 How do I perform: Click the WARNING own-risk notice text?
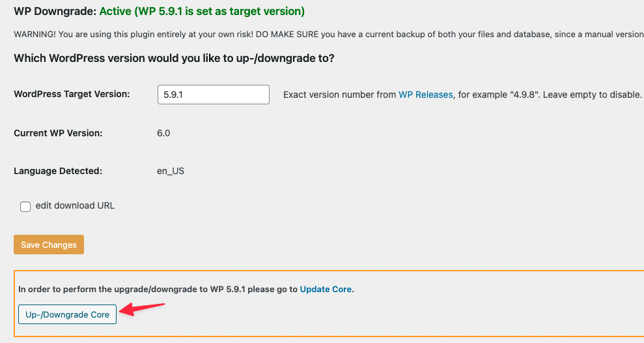(329, 35)
